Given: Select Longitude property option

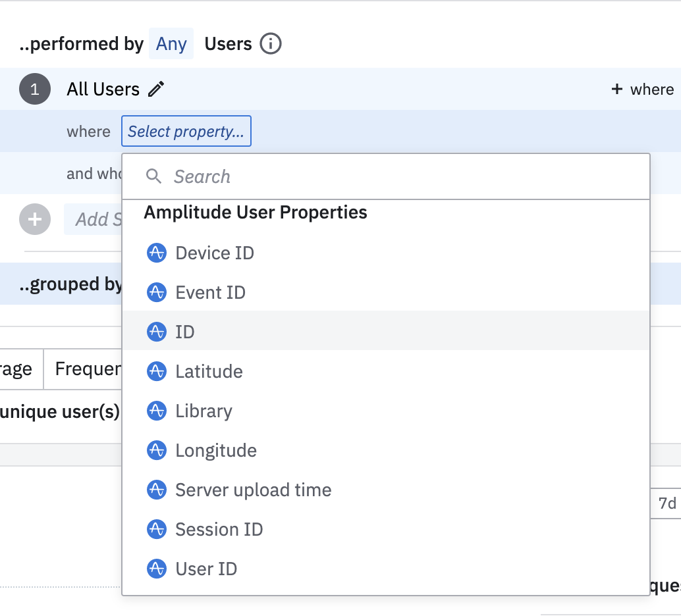Looking at the screenshot, I should click(x=215, y=450).
